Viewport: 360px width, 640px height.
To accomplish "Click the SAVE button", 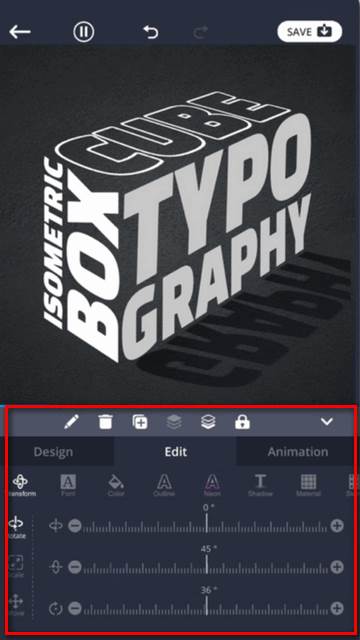I will click(x=309, y=31).
